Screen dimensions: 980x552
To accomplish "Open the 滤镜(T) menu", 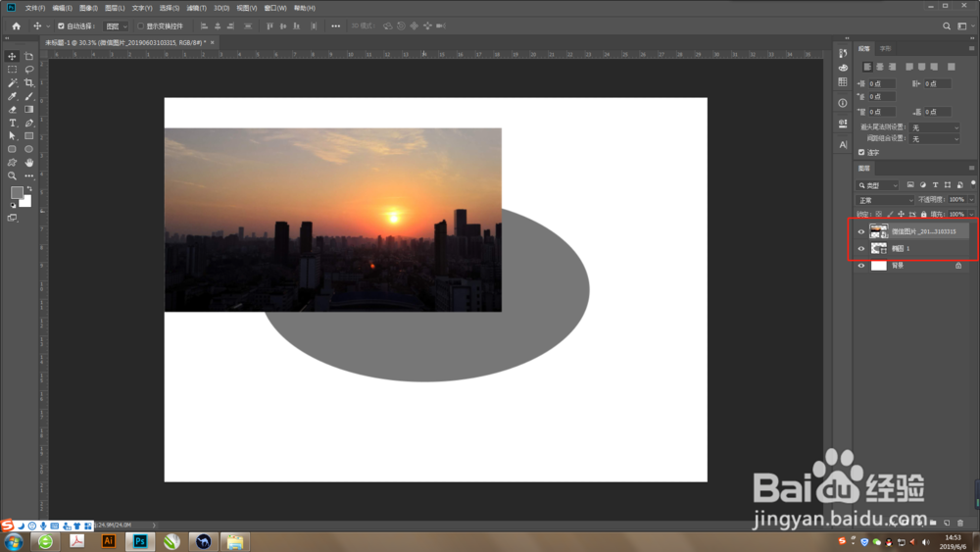I will click(x=196, y=8).
